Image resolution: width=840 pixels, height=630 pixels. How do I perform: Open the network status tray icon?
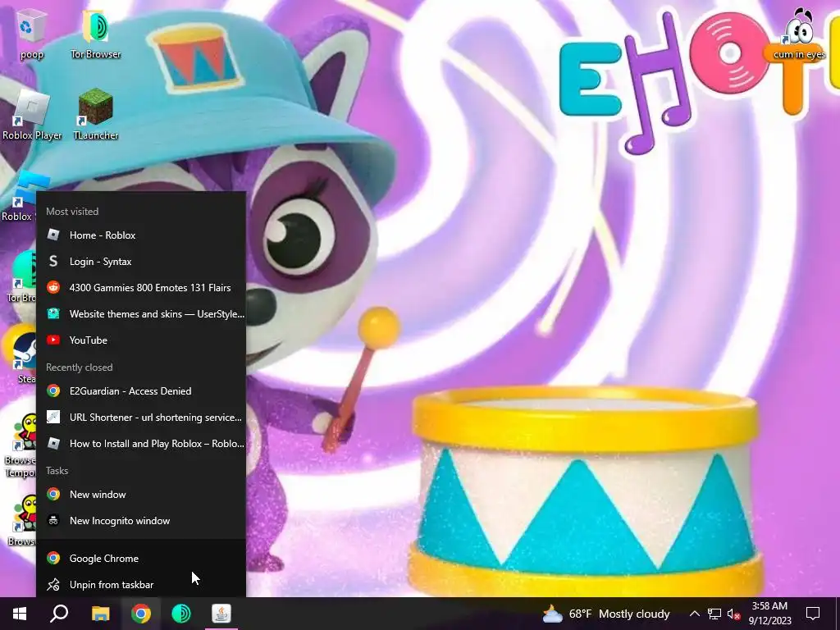(x=714, y=614)
